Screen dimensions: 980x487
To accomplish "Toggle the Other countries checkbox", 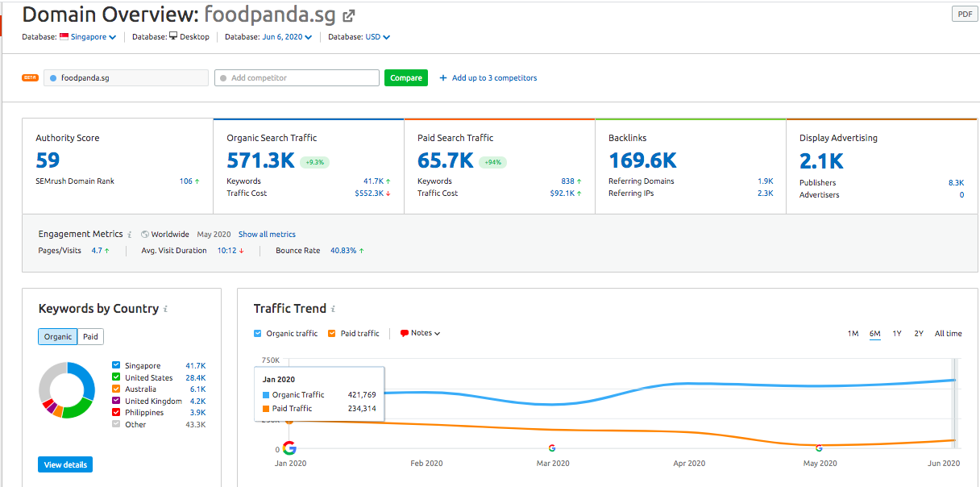I will pos(116,424).
